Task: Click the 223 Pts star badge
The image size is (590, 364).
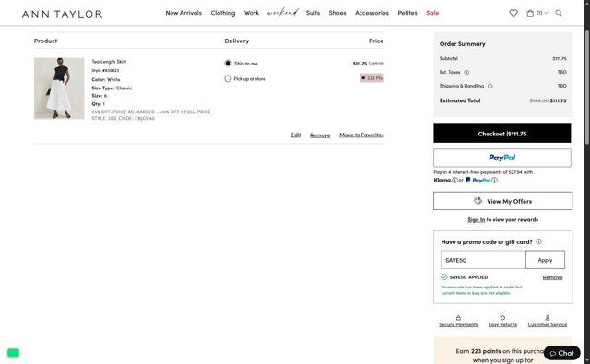Action: point(372,78)
